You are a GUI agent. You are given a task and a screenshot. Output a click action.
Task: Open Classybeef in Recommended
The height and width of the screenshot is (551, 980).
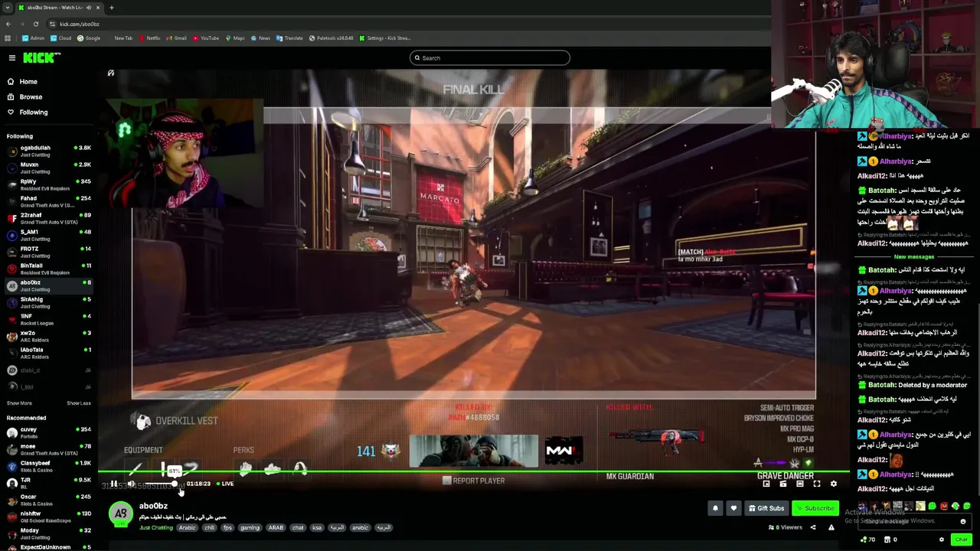click(x=49, y=466)
